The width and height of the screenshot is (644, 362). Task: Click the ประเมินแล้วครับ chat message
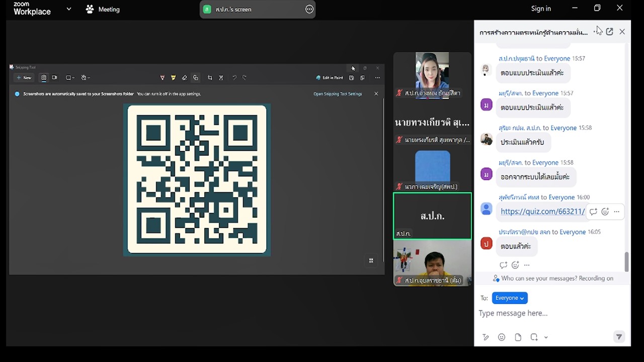point(522,142)
